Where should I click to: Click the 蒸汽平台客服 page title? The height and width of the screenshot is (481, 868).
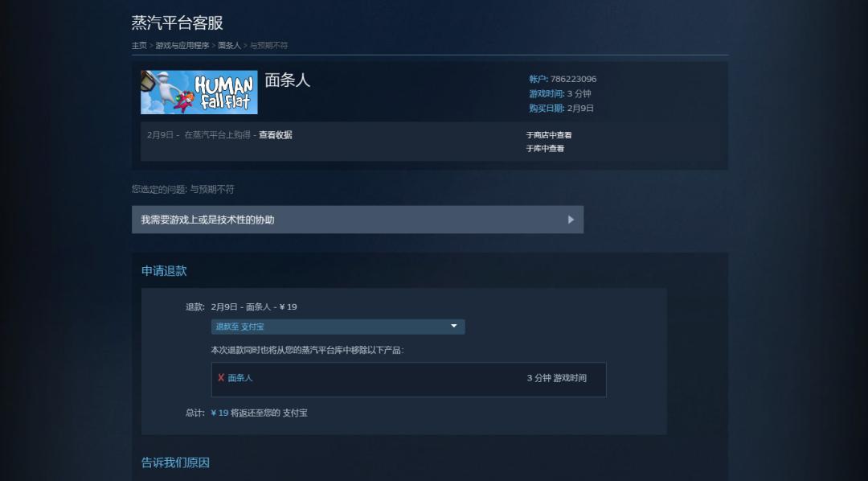(177, 23)
